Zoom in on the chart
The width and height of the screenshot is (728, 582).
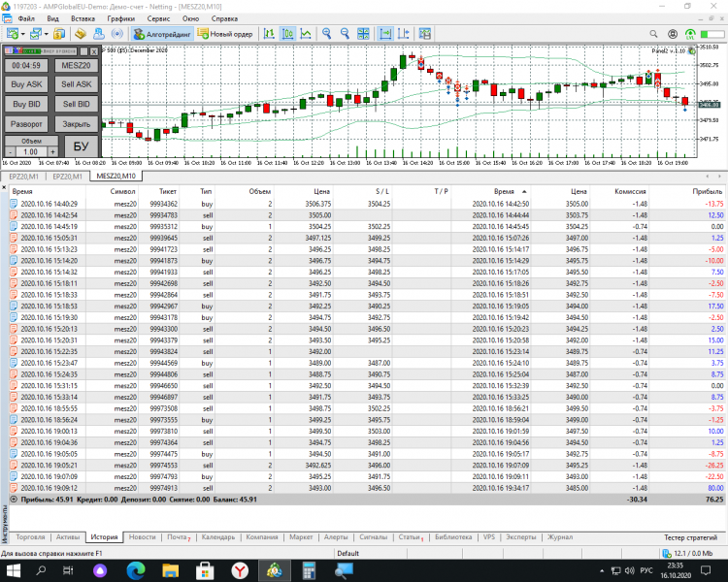click(x=327, y=33)
